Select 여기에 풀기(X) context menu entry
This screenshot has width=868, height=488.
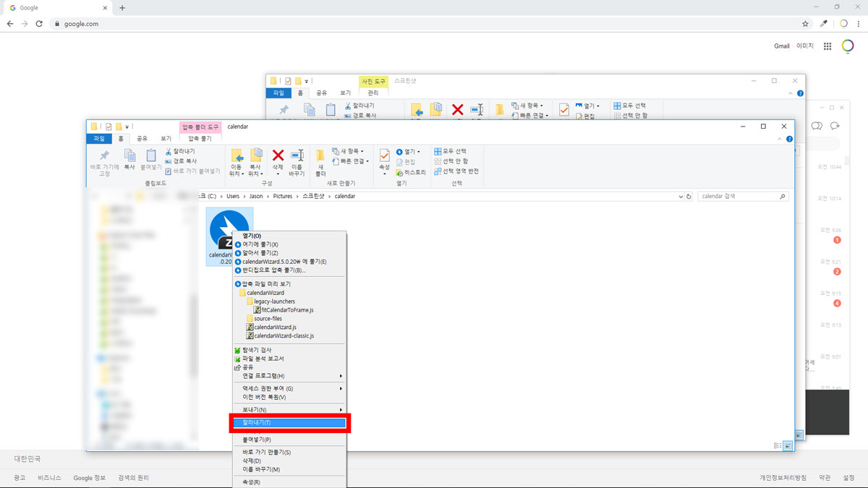coord(289,244)
